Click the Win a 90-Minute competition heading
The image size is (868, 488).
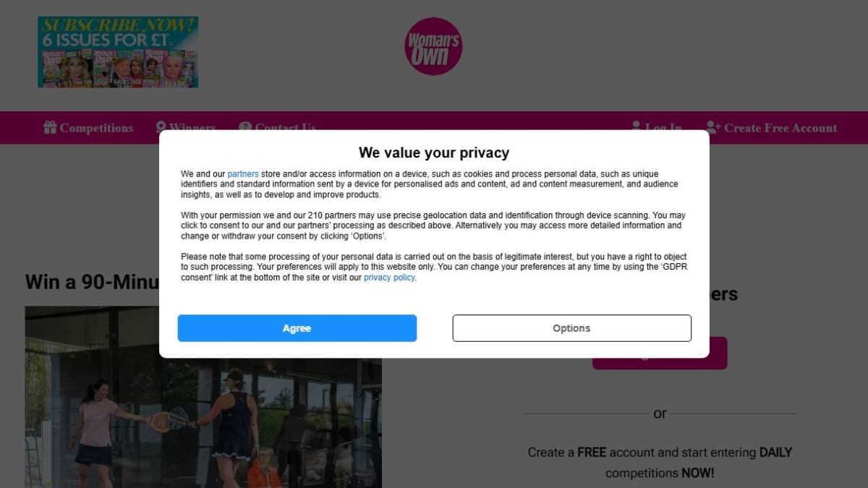coord(92,282)
